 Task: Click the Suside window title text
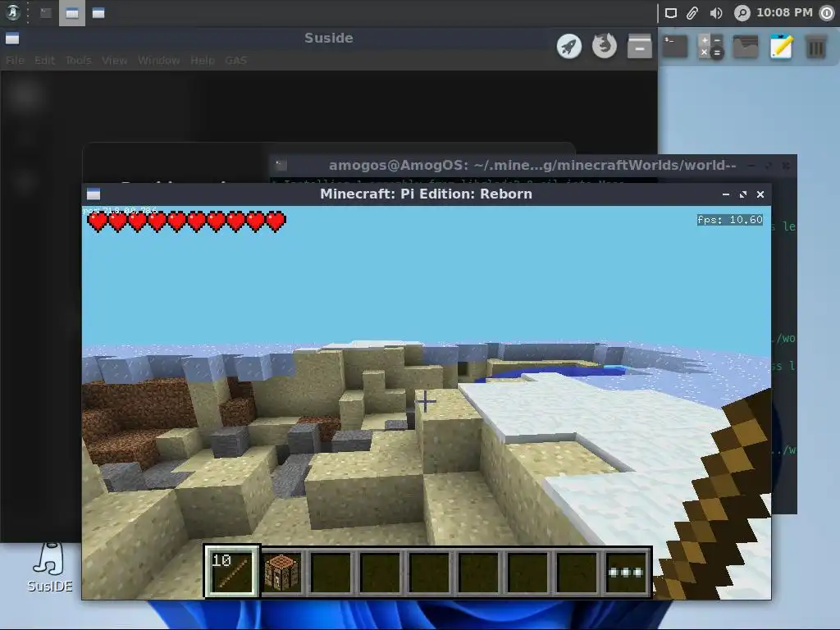(x=328, y=38)
